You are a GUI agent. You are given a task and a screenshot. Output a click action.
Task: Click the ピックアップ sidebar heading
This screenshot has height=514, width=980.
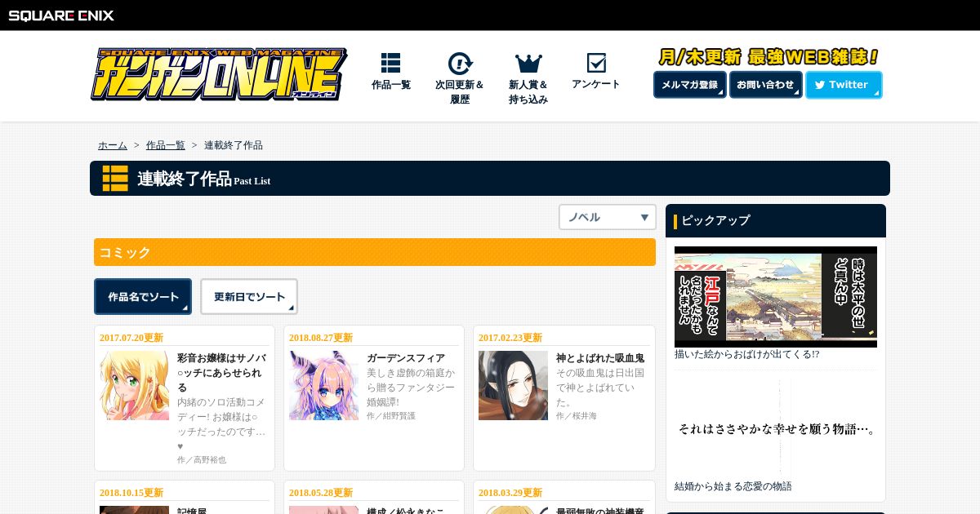click(x=776, y=220)
